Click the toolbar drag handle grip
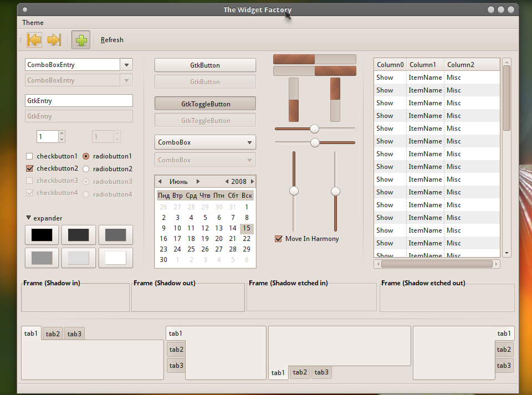Screen dimensions: 532x395 pyautogui.click(x=21, y=40)
